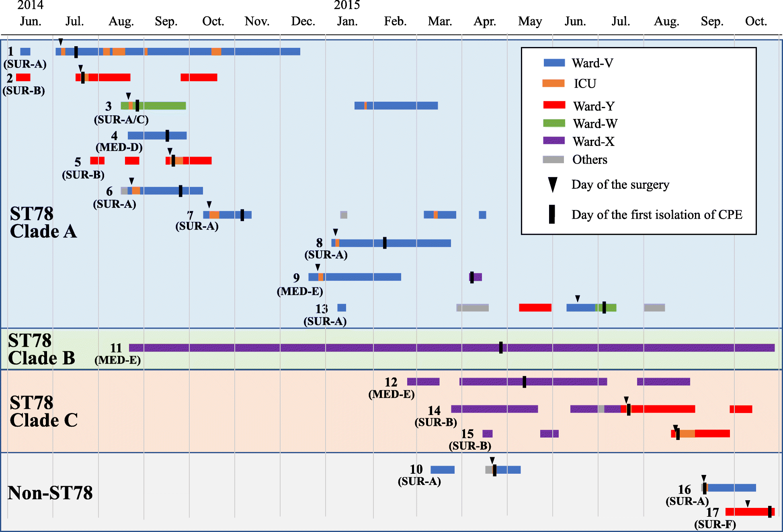Click patient 14 surgery triangle marker

[626, 400]
